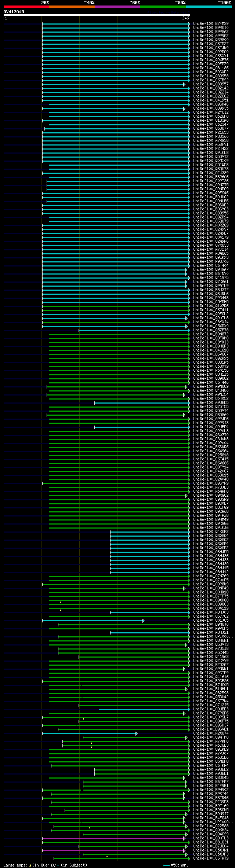The height and width of the screenshot is (868, 235).
Task: Click the label UniRef100_A8HJ55
Action: point(211,552)
